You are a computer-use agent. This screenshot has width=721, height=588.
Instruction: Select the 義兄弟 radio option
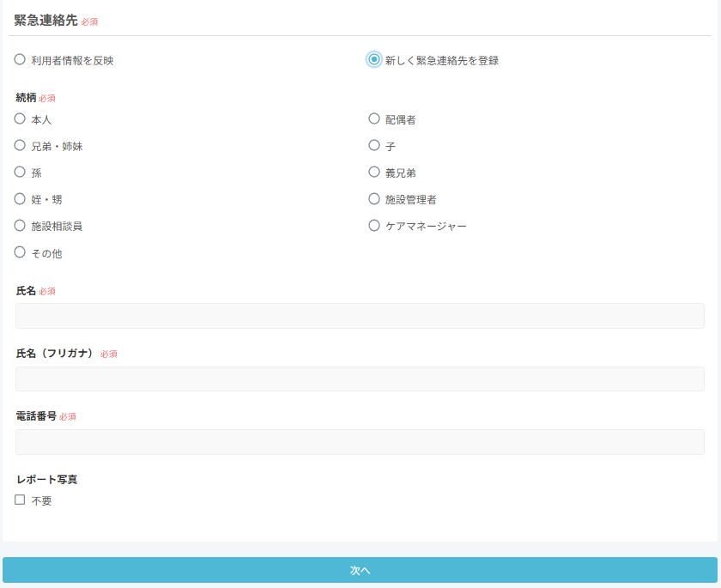point(374,173)
